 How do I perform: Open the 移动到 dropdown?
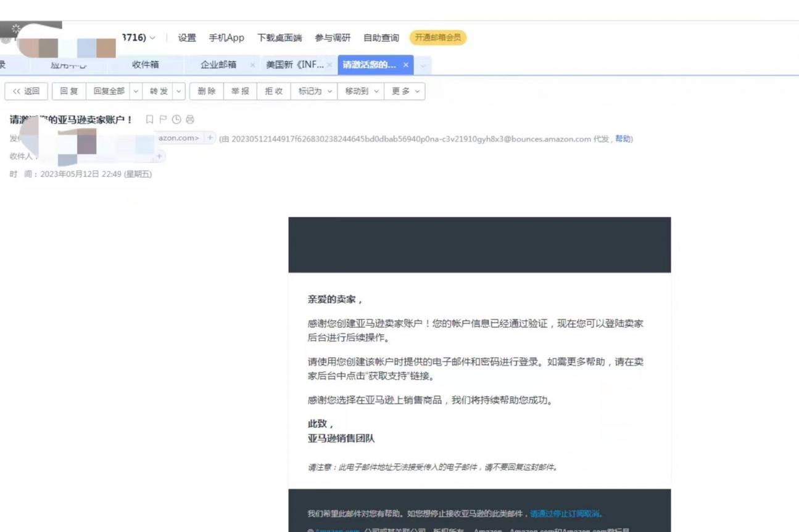click(x=361, y=91)
